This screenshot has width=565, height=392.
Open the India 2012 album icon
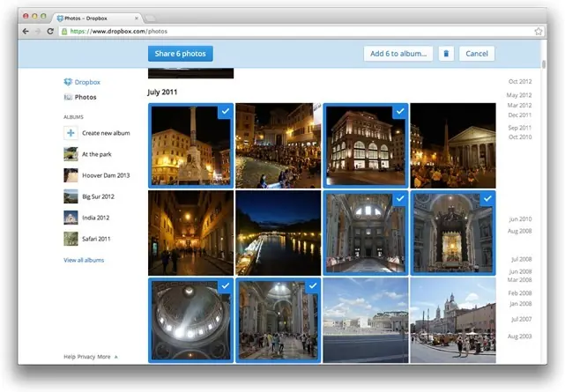point(71,218)
